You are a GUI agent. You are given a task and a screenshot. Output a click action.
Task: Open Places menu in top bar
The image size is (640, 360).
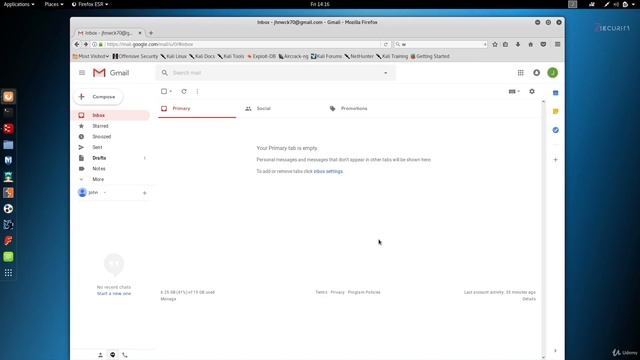[x=54, y=4]
